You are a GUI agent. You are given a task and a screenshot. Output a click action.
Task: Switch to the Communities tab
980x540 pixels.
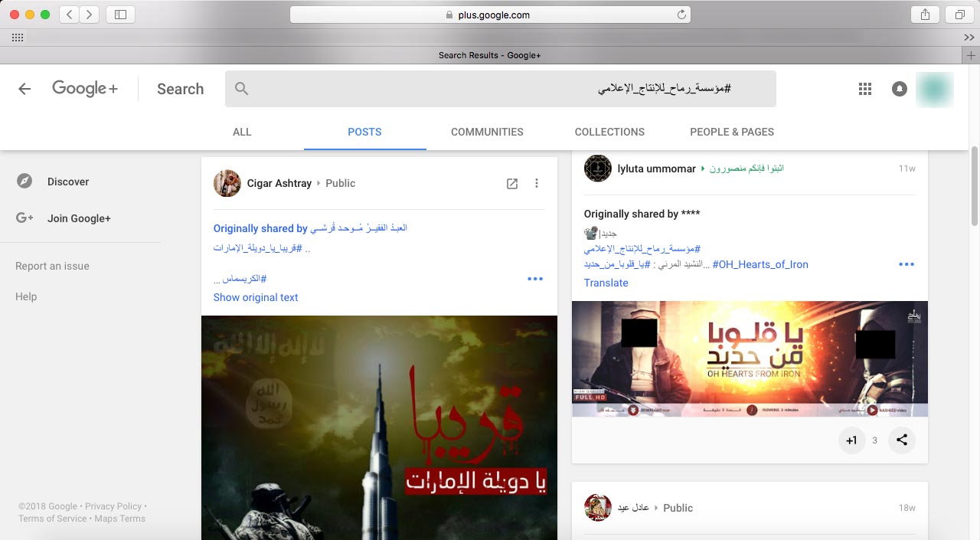coord(487,132)
